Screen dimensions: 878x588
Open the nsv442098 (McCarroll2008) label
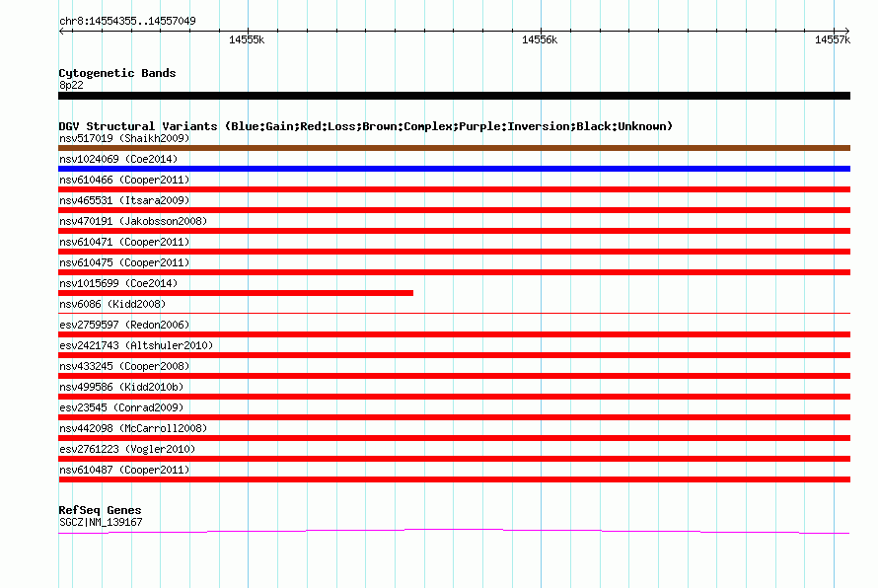[133, 428]
